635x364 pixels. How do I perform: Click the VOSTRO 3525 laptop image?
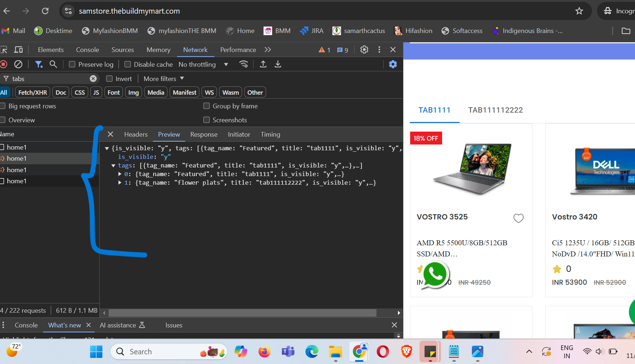click(471, 169)
